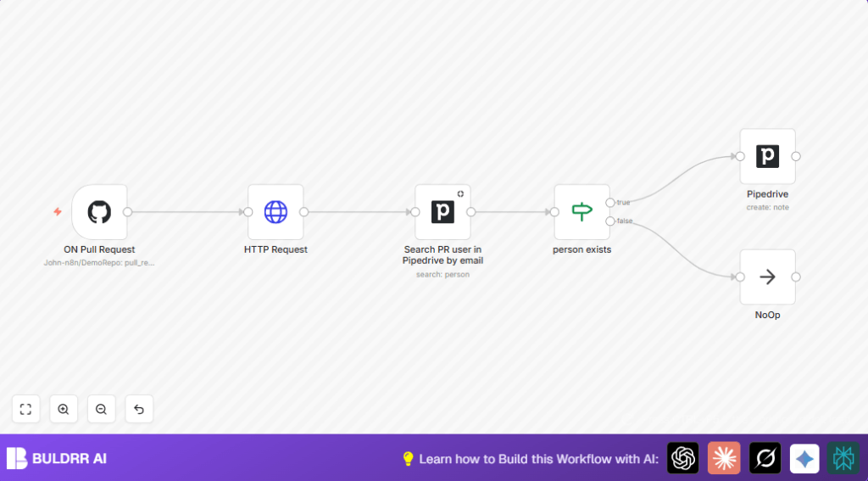
Task: Reset the canvas zoom
Action: (139, 409)
